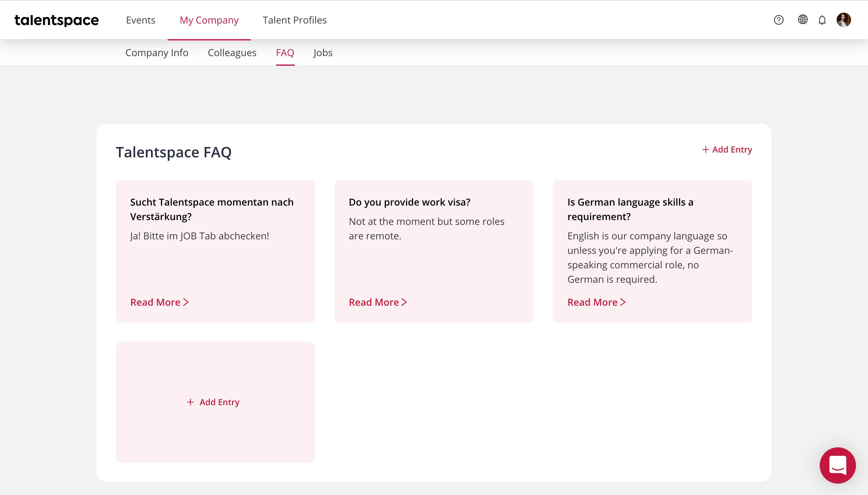
Task: Open the user profile avatar
Action: [844, 20]
